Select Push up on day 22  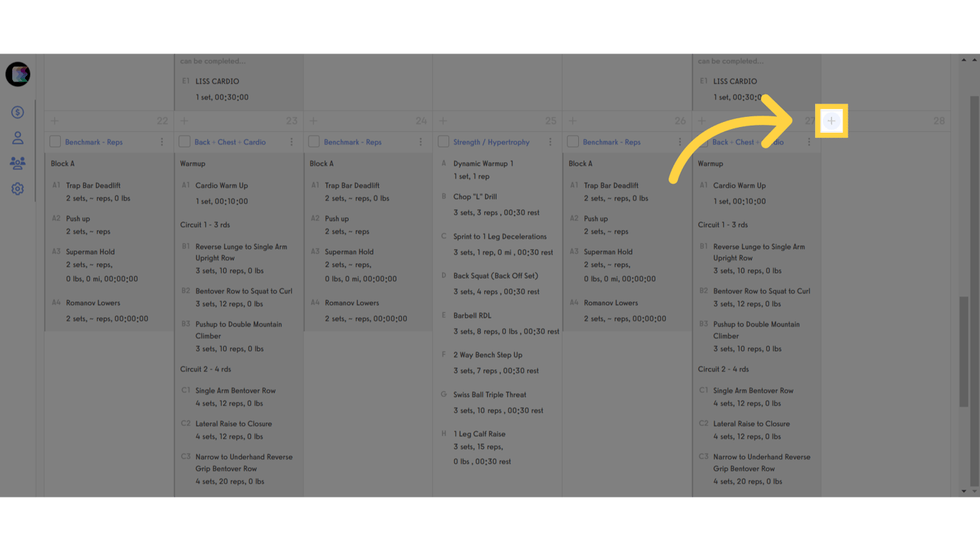point(78,219)
